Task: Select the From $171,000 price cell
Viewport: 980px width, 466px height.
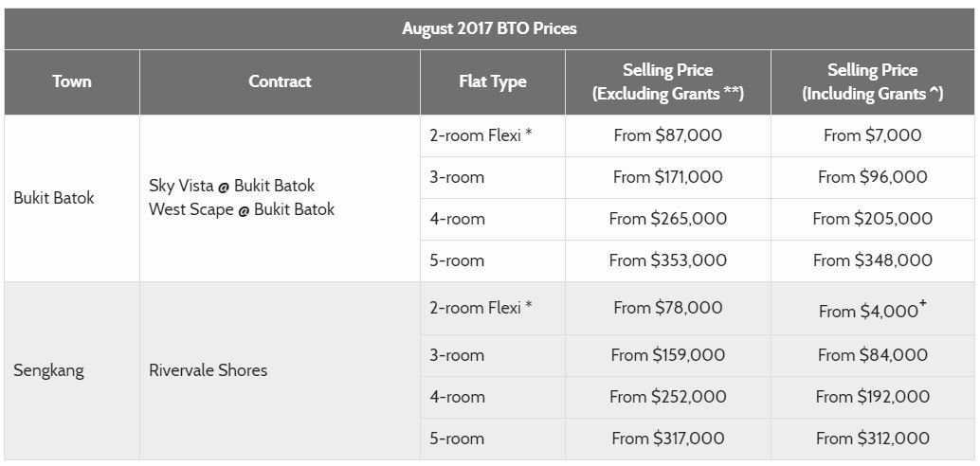Action: point(667,177)
